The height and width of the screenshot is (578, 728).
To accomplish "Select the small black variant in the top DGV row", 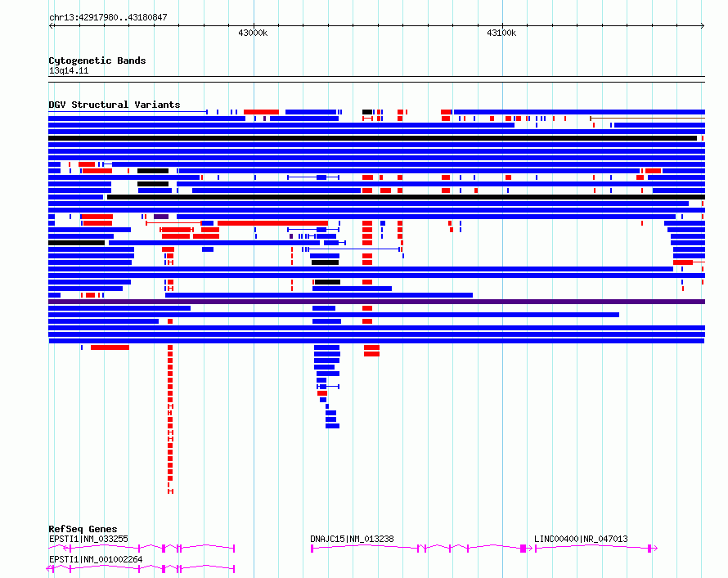I will [367, 112].
